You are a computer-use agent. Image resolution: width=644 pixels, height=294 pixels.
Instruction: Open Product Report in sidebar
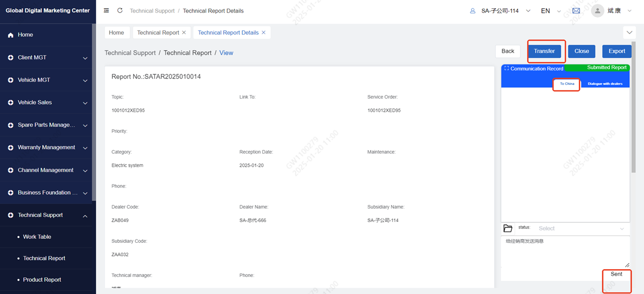pyautogui.click(x=42, y=280)
